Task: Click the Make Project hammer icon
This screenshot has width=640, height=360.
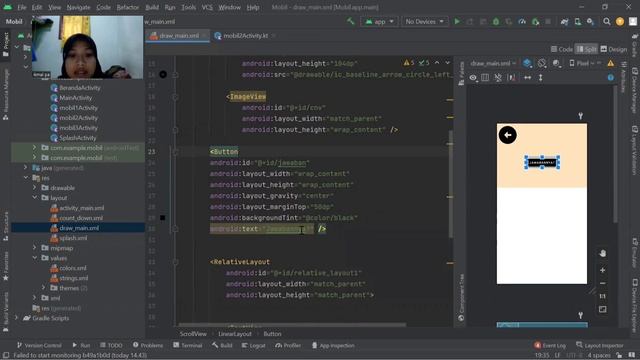Action: click(x=351, y=21)
